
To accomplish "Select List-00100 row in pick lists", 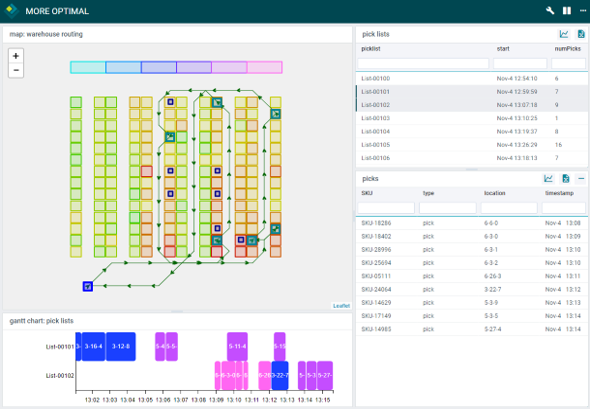I will pos(471,79).
